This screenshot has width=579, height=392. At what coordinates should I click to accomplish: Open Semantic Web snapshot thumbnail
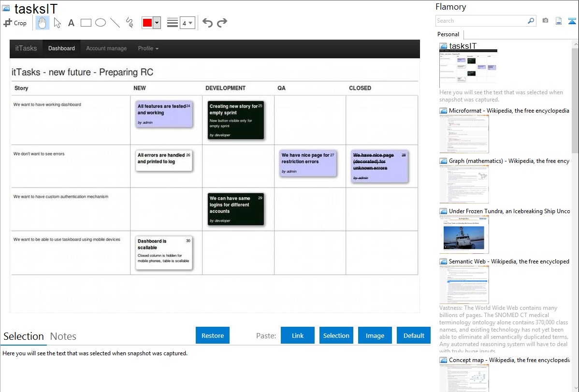[464, 285]
